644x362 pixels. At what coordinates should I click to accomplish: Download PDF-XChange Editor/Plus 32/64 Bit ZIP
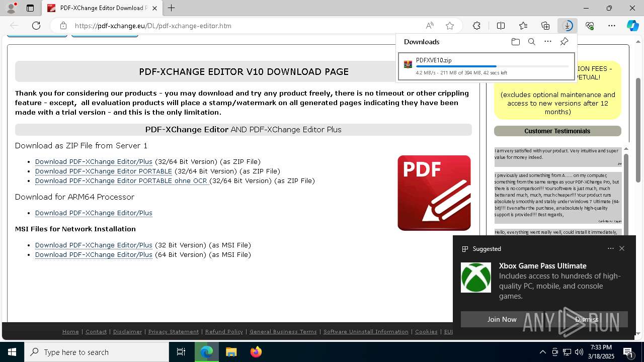[x=94, y=161]
